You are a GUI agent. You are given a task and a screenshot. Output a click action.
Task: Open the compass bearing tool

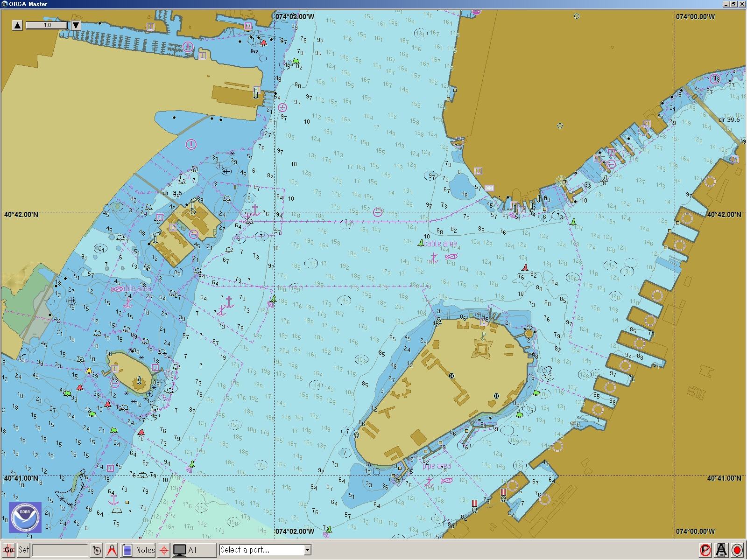coord(97,550)
